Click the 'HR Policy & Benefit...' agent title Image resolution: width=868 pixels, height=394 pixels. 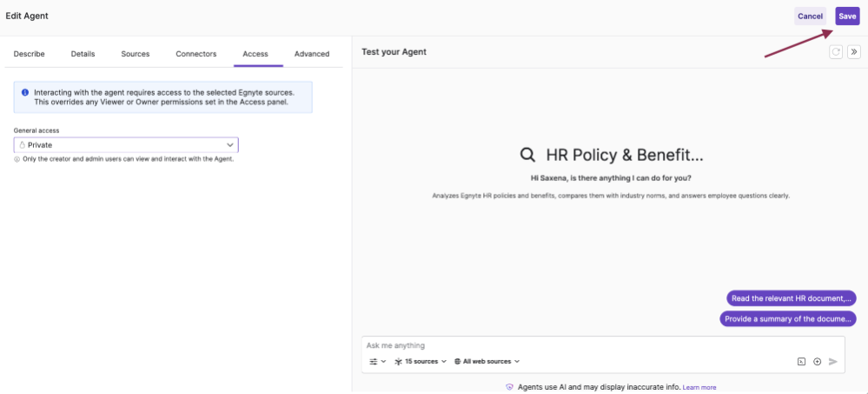[625, 155]
